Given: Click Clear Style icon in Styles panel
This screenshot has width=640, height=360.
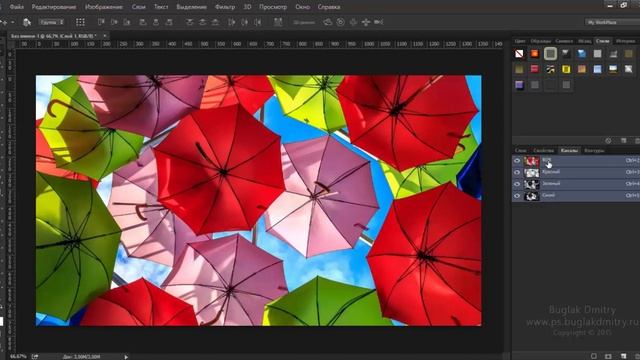Looking at the screenshot, I should tap(608, 140).
